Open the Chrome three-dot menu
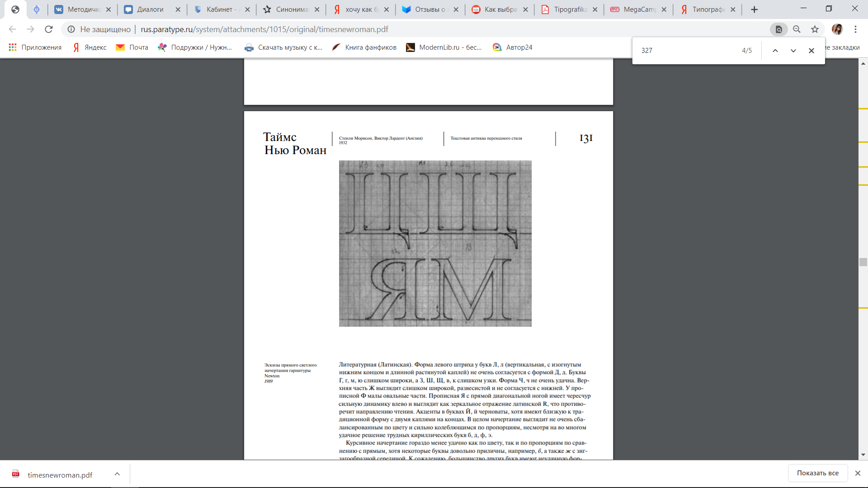The width and height of the screenshot is (868, 488). click(x=855, y=29)
